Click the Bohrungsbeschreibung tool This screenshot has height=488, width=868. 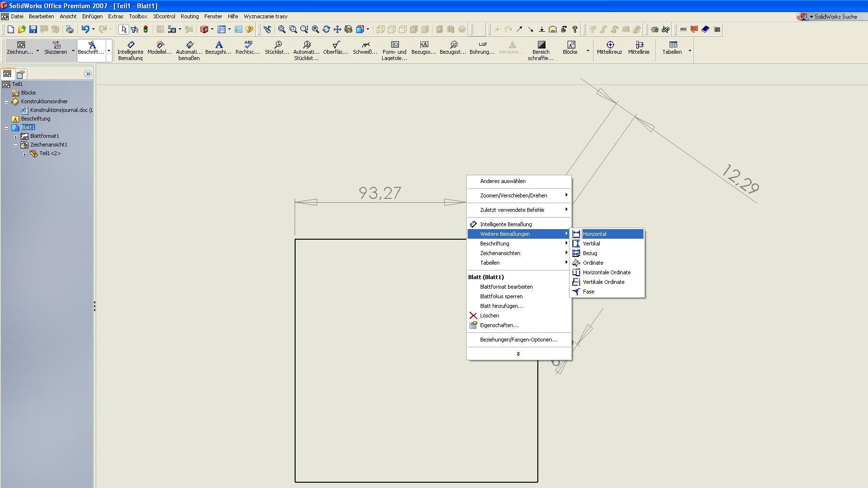(482, 48)
